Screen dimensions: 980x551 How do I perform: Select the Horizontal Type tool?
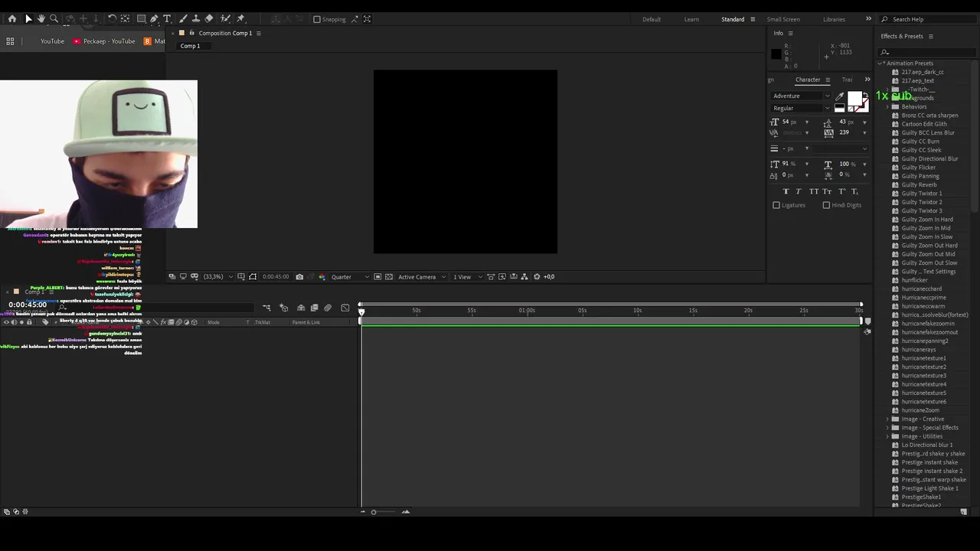167,18
